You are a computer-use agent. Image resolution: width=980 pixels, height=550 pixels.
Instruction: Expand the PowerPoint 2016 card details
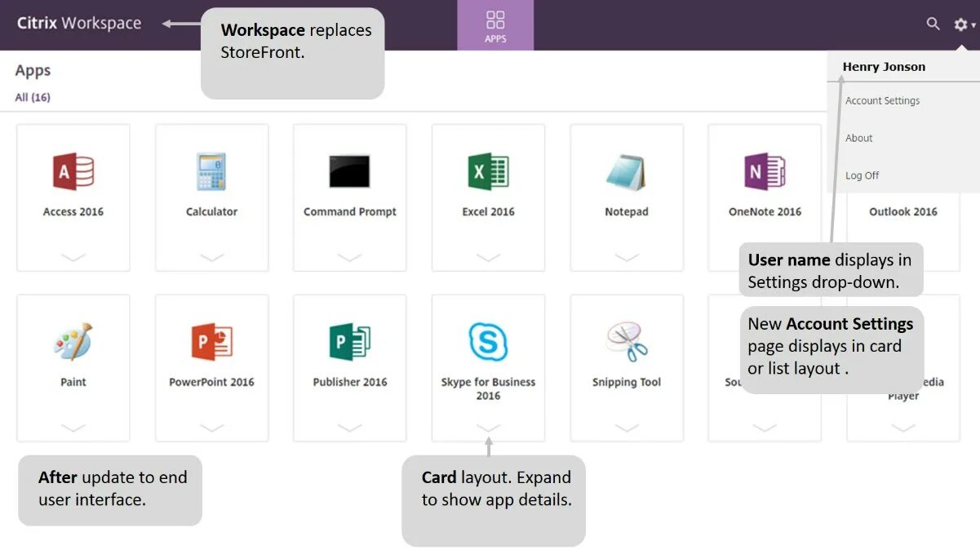[211, 428]
